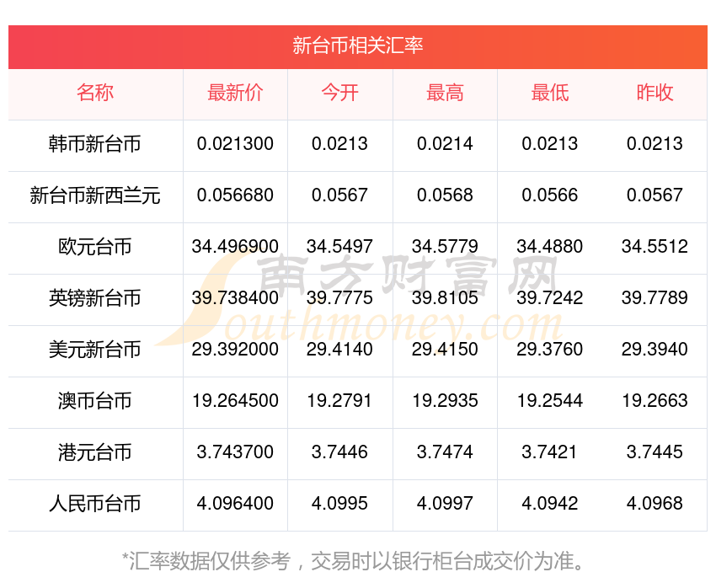Click the 欧元台币 row name

[x=95, y=247]
